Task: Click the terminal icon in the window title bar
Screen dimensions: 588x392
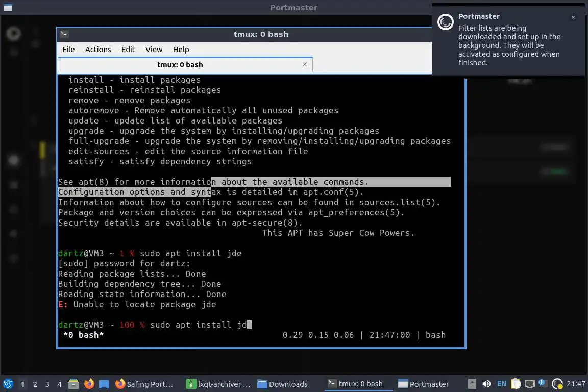Action: tap(64, 34)
